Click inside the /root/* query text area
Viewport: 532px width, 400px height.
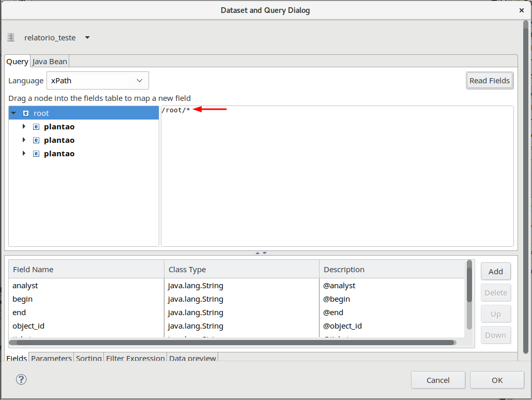[x=336, y=176]
